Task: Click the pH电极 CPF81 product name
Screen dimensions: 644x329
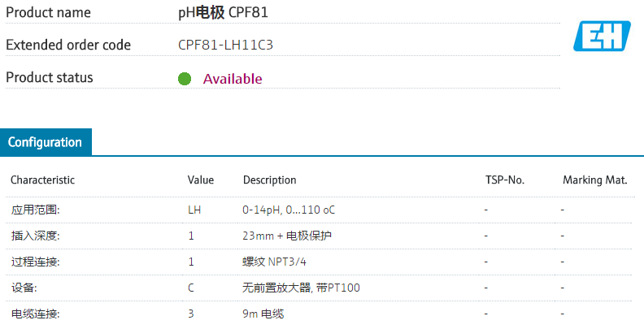Action: tap(223, 12)
